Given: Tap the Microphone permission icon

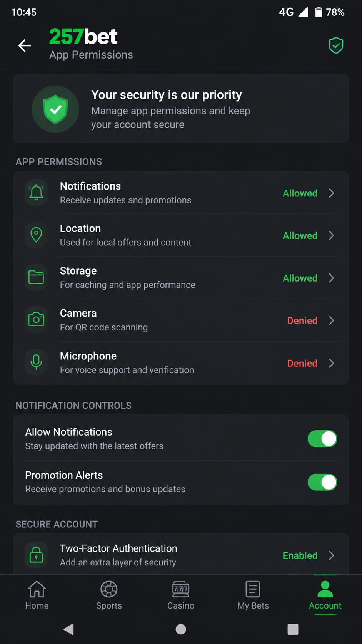Looking at the screenshot, I should [36, 362].
